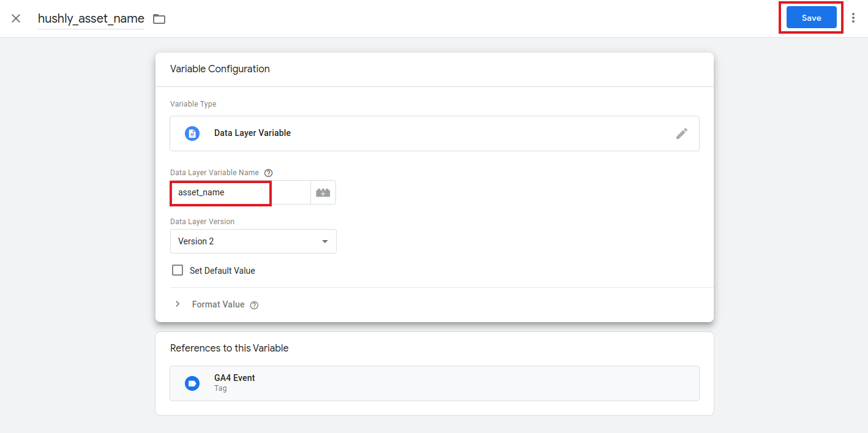
Task: Save the variable configuration
Action: (x=811, y=18)
